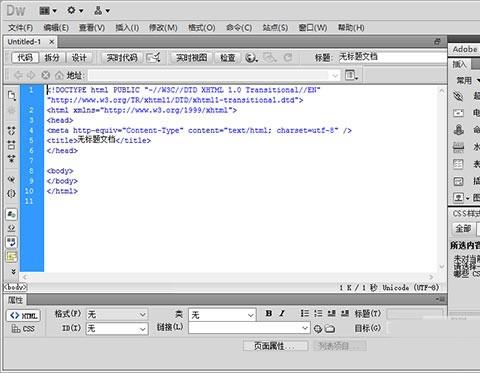Screen dimensions: 480x373
Task: Select the Untitled-1 document tab
Action: 24,42
